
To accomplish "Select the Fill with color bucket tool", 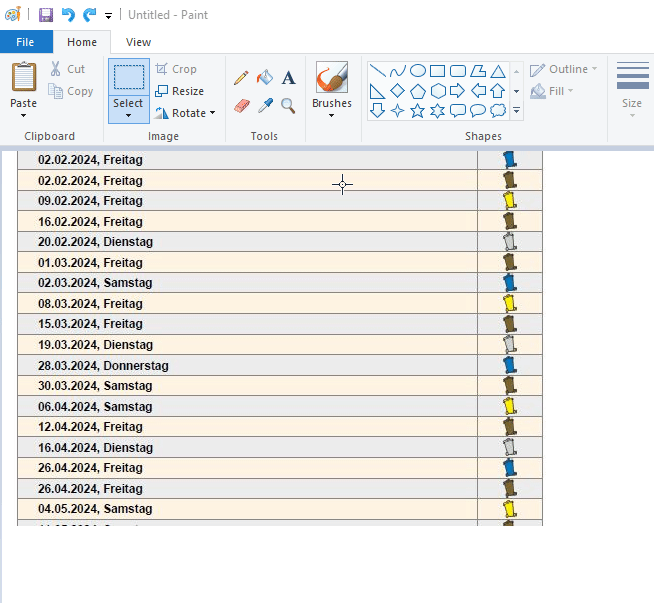I will click(264, 78).
